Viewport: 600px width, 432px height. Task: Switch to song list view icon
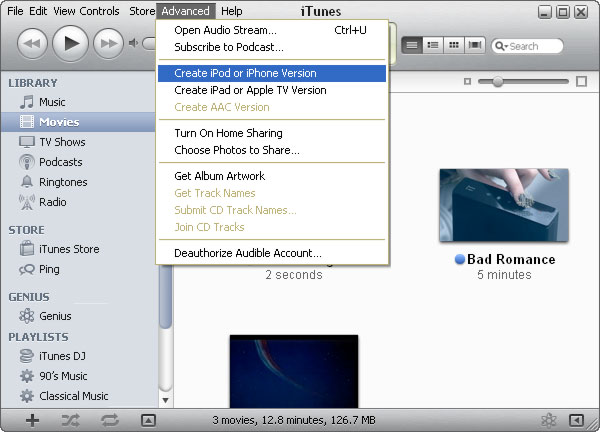tap(412, 46)
